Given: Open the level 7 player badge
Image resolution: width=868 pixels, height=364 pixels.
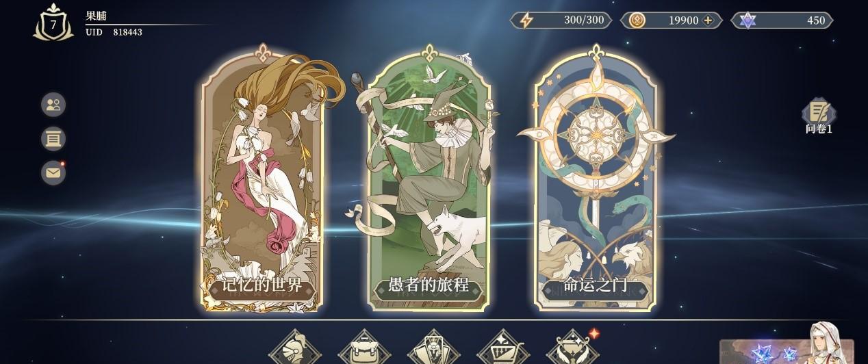Looking at the screenshot, I should pyautogui.click(x=53, y=23).
